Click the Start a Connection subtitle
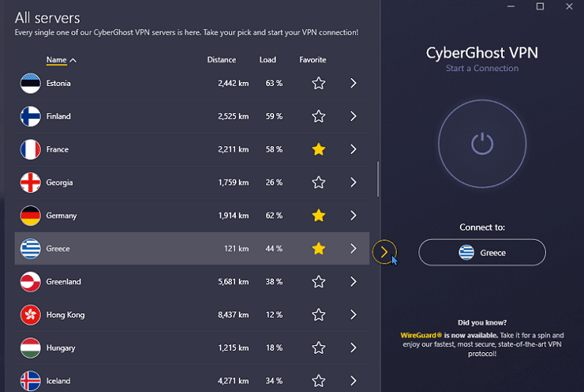584x392 pixels. (483, 68)
